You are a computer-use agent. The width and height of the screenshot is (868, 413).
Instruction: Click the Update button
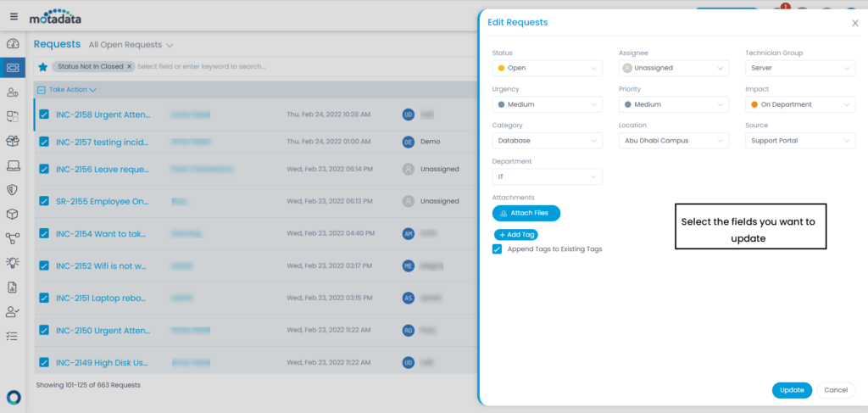point(792,390)
